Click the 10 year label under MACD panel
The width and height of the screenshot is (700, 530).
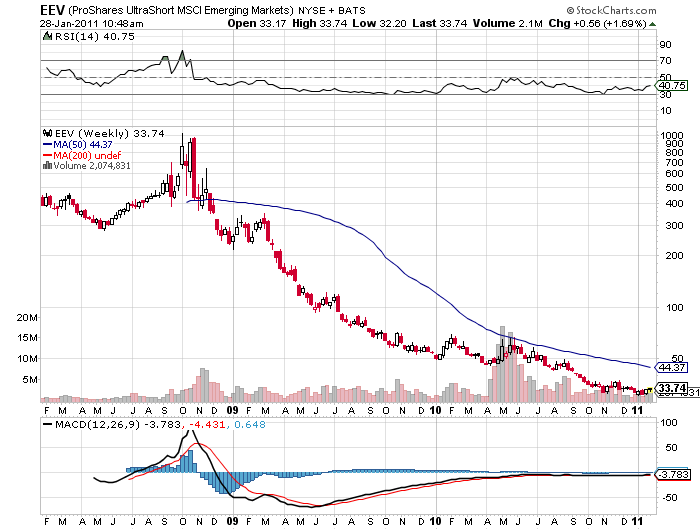pyautogui.click(x=435, y=521)
